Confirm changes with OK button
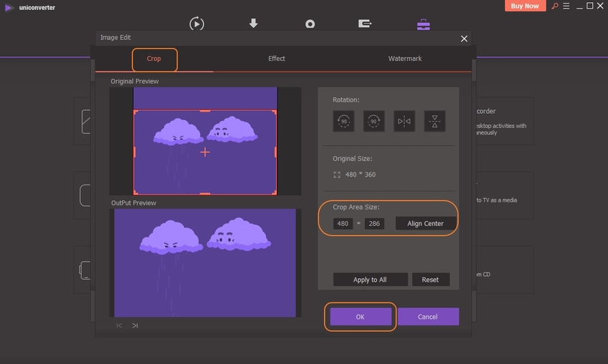The height and width of the screenshot is (364, 608). point(361,317)
